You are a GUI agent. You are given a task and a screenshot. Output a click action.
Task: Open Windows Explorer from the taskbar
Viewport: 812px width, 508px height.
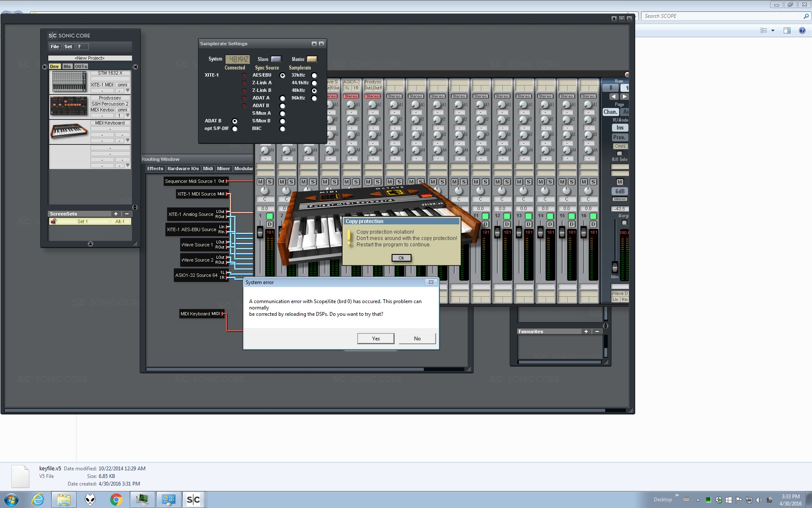coord(64,500)
